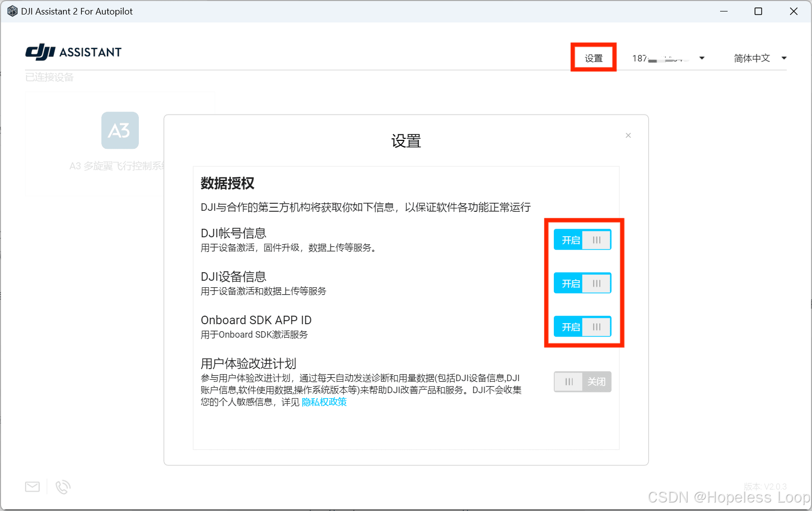Open the 简体中文 language dropdown
Screen dimensions: 812x511
[760, 58]
